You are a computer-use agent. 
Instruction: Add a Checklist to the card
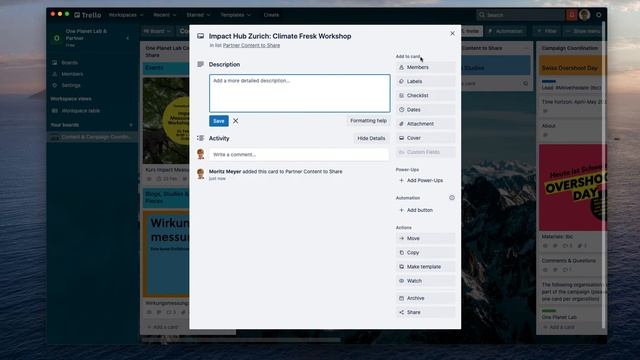point(425,96)
